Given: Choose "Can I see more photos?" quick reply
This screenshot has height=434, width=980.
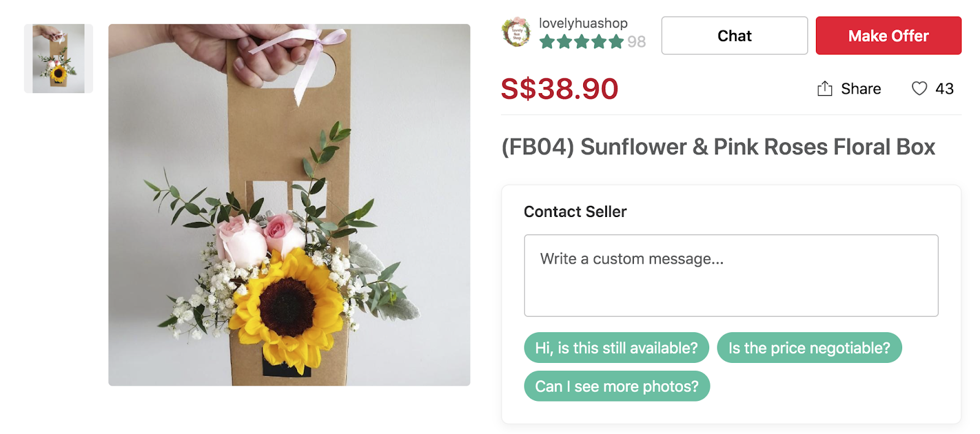Looking at the screenshot, I should tap(616, 386).
